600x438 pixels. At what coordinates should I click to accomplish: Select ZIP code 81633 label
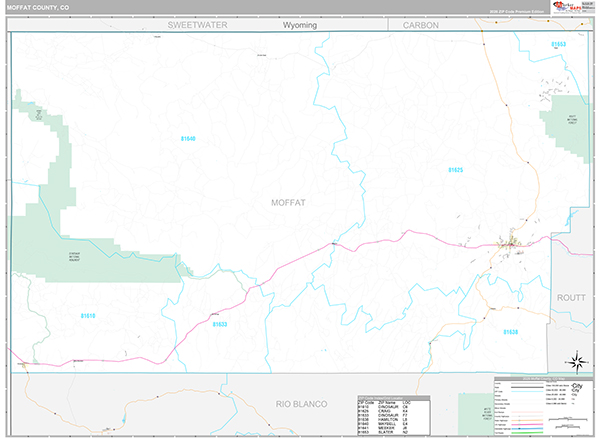219,324
